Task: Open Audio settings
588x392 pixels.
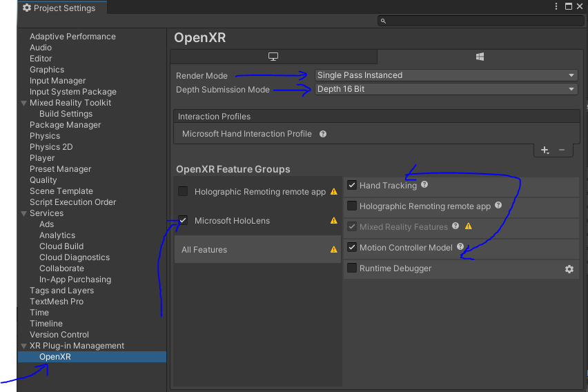Action: point(41,48)
